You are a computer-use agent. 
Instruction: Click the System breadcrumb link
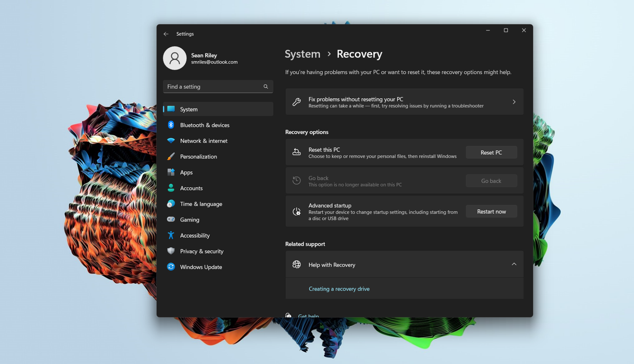tap(302, 54)
